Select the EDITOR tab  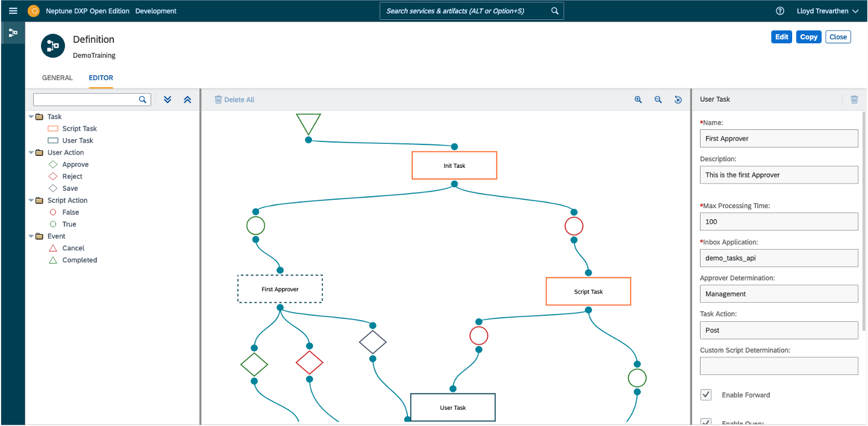coord(101,78)
